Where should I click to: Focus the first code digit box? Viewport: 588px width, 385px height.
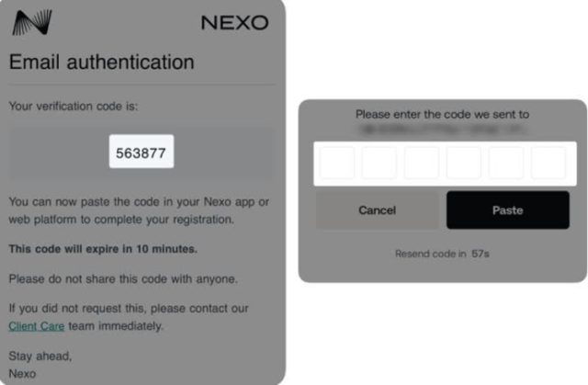click(x=336, y=164)
